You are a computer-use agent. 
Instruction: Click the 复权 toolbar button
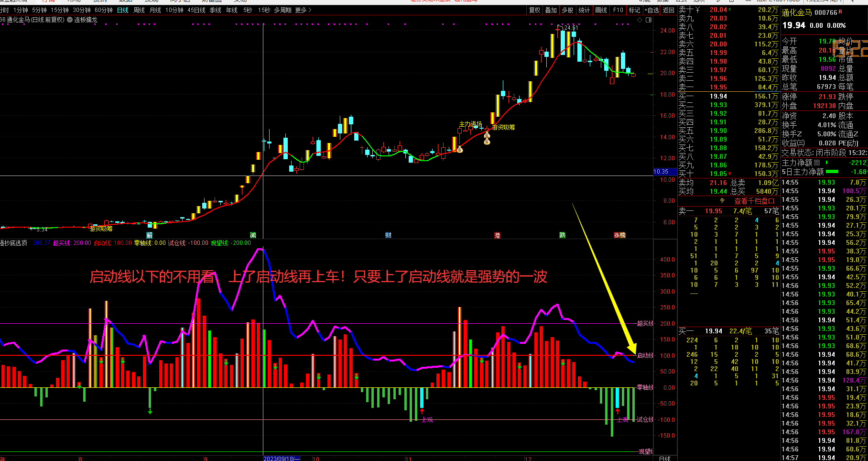click(x=535, y=10)
